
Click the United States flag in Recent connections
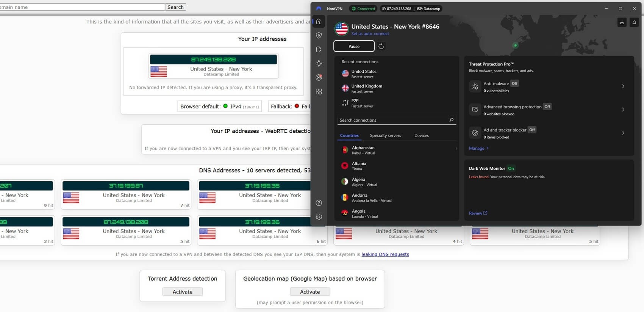click(345, 74)
